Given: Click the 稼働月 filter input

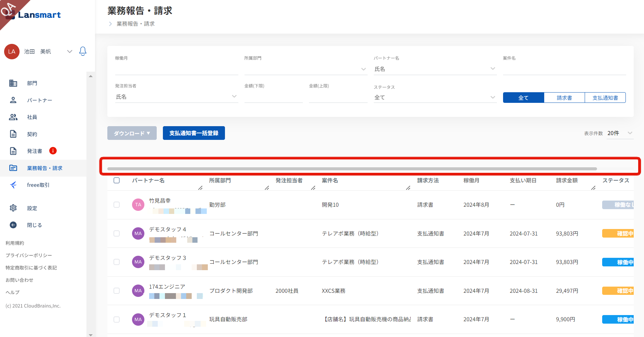Looking at the screenshot, I should point(176,69).
